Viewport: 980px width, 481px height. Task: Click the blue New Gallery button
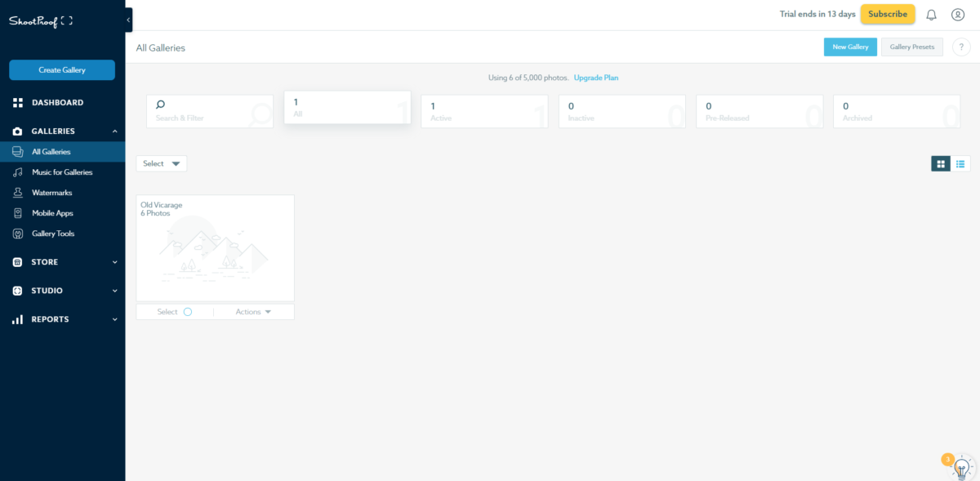850,47
